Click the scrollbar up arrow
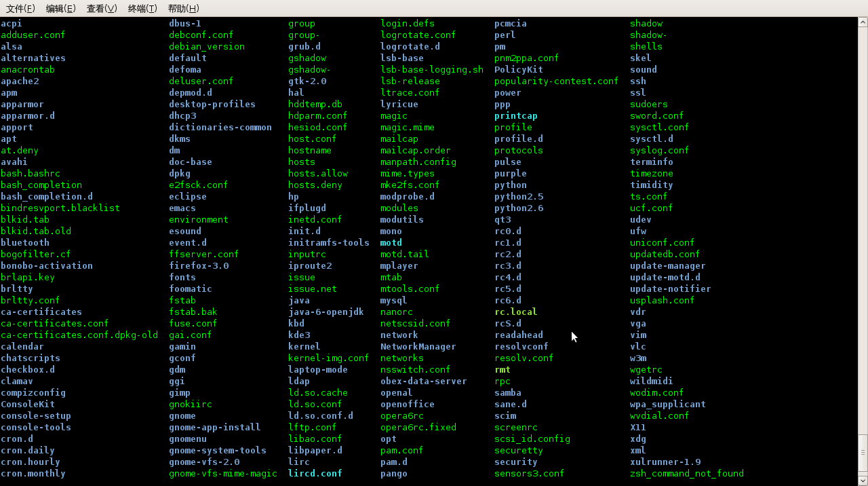Image resolution: width=868 pixels, height=486 pixels. point(863,22)
